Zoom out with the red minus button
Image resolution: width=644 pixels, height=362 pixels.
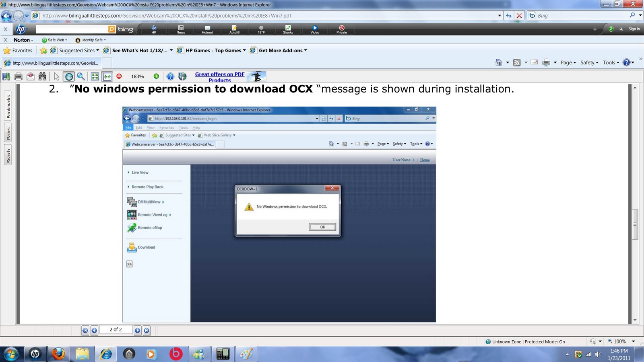pyautogui.click(x=119, y=76)
